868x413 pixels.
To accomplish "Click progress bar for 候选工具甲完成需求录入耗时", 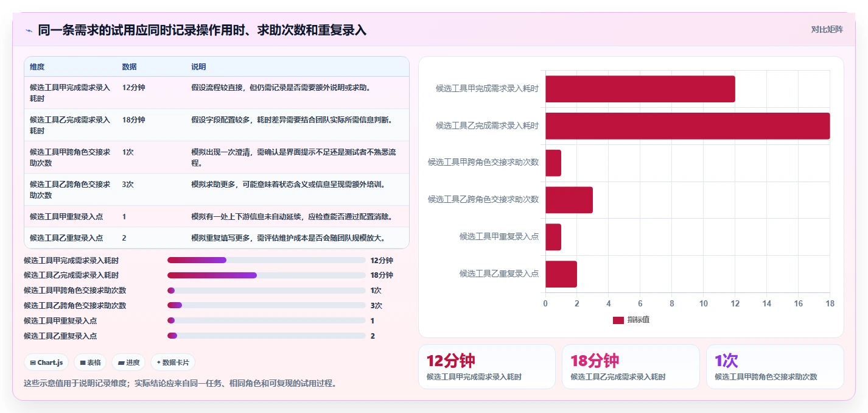I will (x=267, y=260).
